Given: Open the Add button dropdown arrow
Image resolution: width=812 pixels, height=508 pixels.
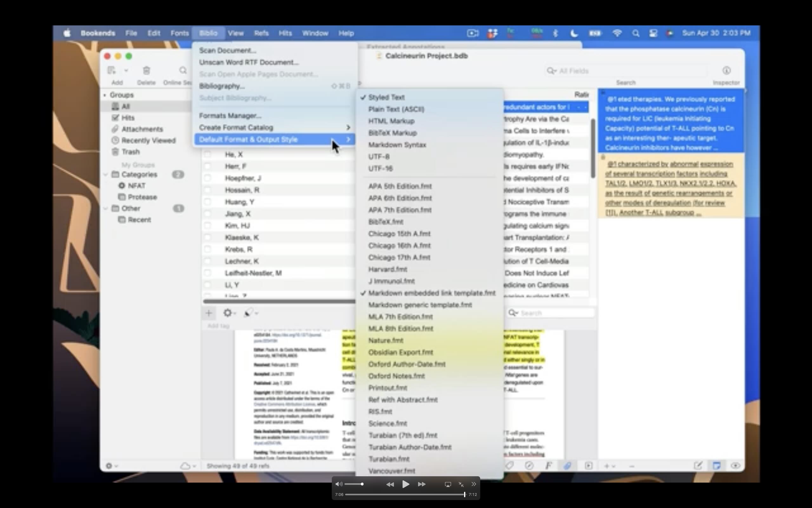Looking at the screenshot, I should click(x=126, y=70).
